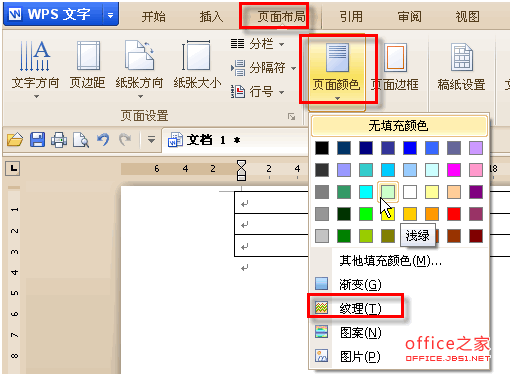Select the light green 浅绿 swatch
Image resolution: width=513 pixels, height=377 pixels.
(x=388, y=192)
